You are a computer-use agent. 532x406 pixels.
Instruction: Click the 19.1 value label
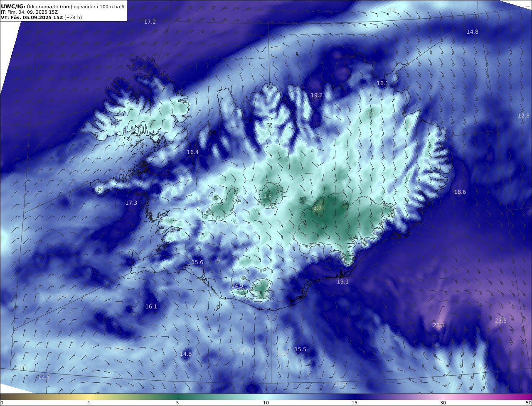click(x=343, y=281)
